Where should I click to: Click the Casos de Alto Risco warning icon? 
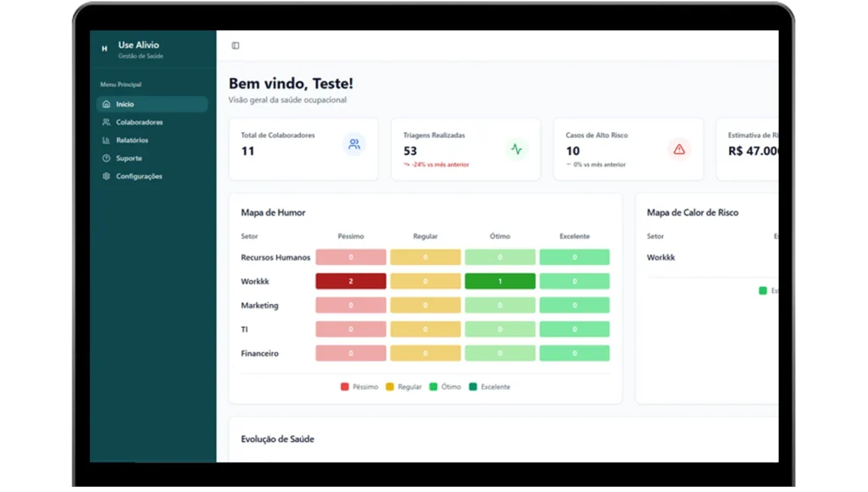[679, 149]
